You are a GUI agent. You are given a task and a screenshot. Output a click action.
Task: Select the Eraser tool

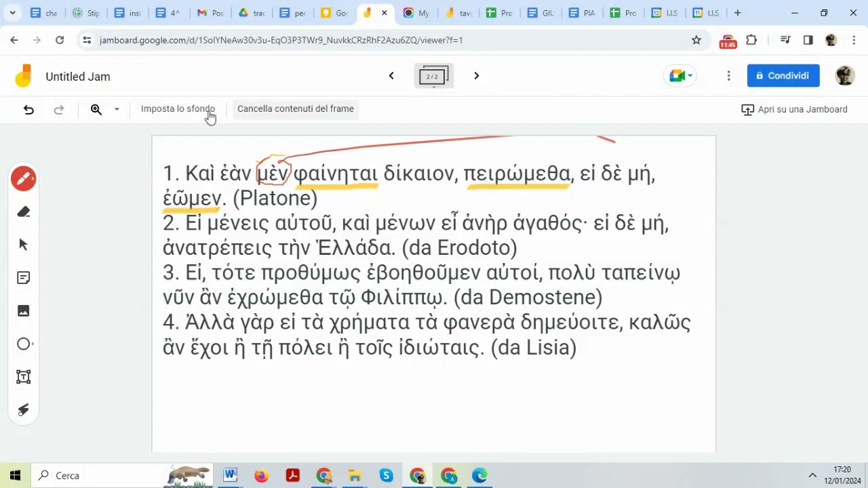tap(24, 212)
